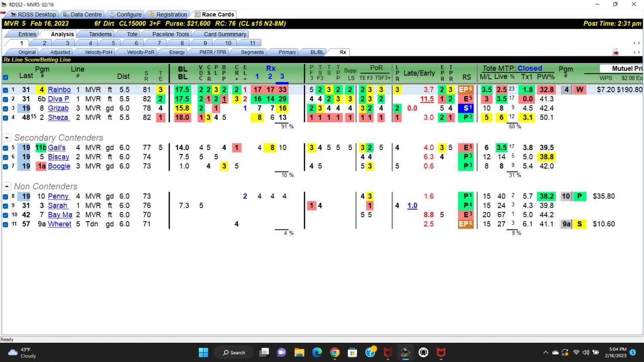644x362 pixels.
Task: Open the Card Summmary tab
Action: (x=225, y=34)
